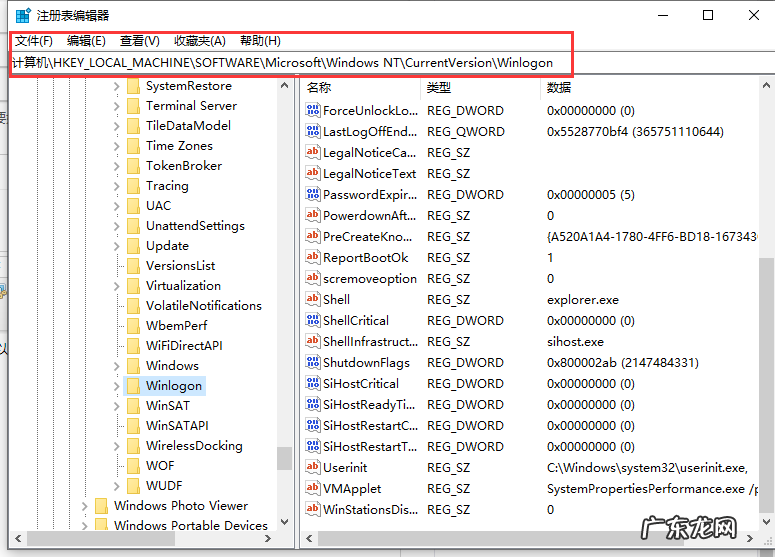Open the 文件(F) menu
Image resolution: width=775 pixels, height=557 pixels.
tap(33, 41)
